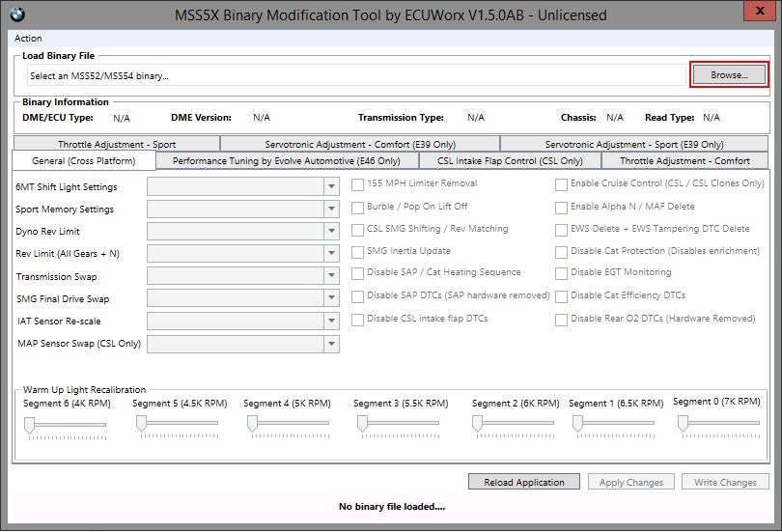Switch to CSL Intake Flap Control tab
Image resolution: width=782 pixels, height=532 pixels.
[x=510, y=161]
